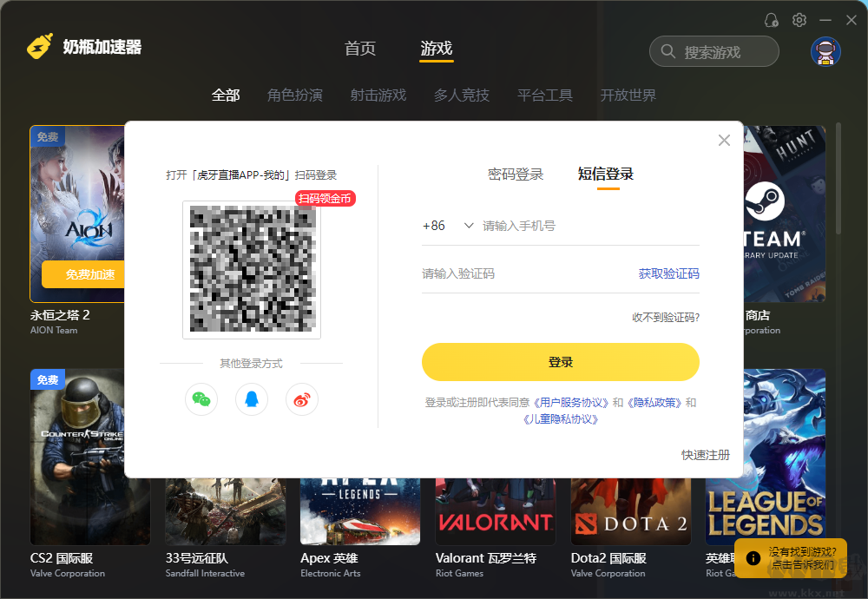
Task: Open 《用户服务协议》 link
Action: [x=571, y=403]
